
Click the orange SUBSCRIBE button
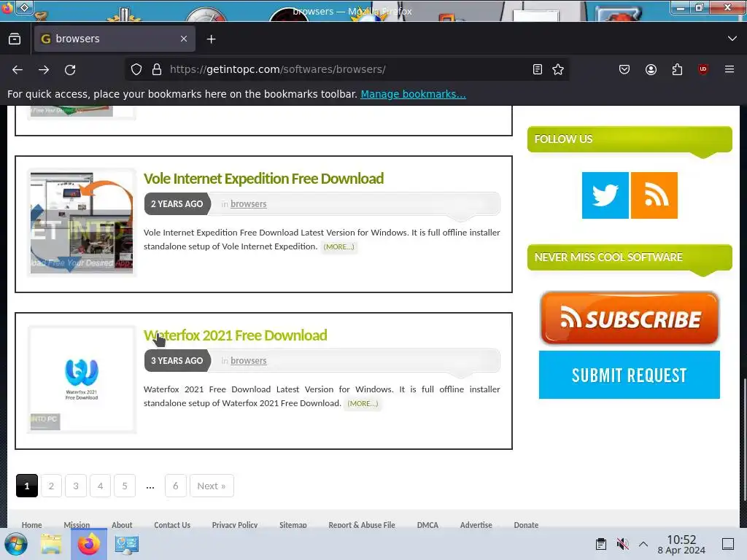(x=630, y=318)
